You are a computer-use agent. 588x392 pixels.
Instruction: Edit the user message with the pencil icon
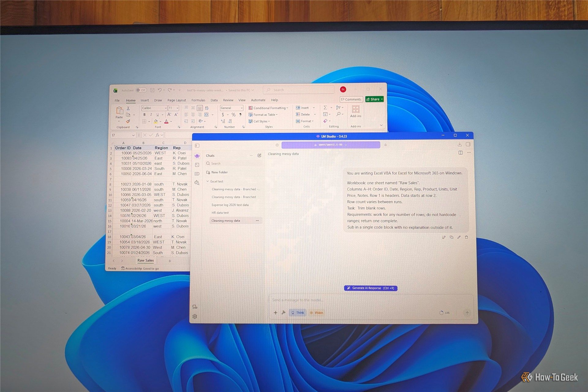(459, 237)
